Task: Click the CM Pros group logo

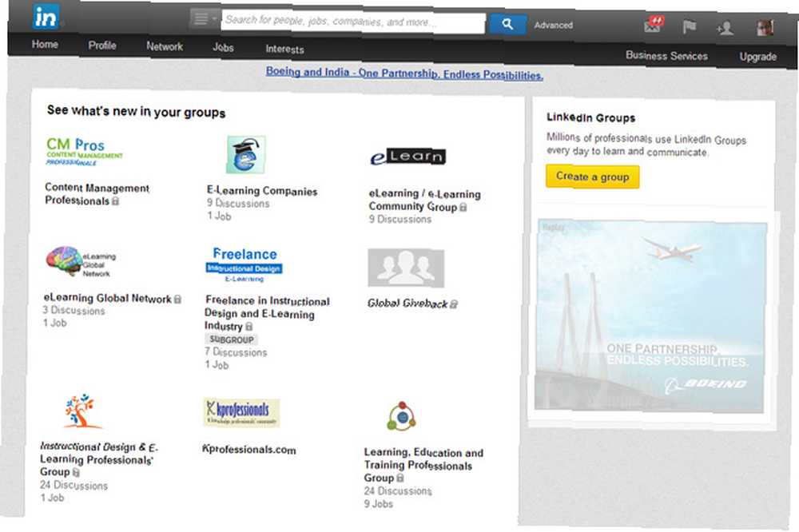Action: (x=85, y=151)
